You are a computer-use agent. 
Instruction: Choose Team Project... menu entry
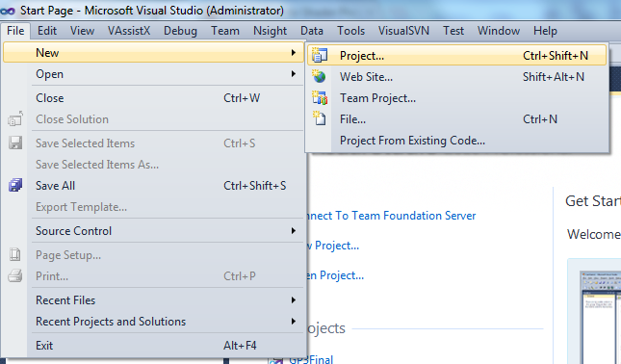456,98
